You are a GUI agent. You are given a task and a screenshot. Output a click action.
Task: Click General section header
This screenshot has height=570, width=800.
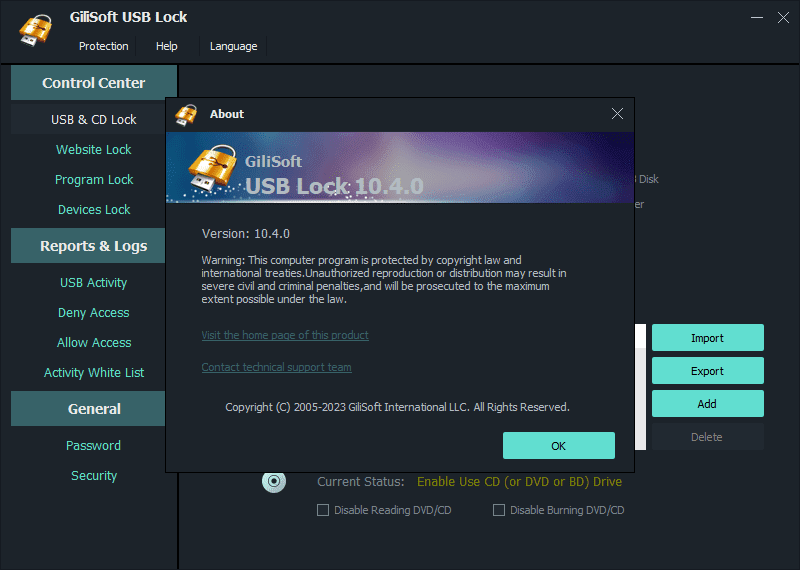(x=88, y=409)
